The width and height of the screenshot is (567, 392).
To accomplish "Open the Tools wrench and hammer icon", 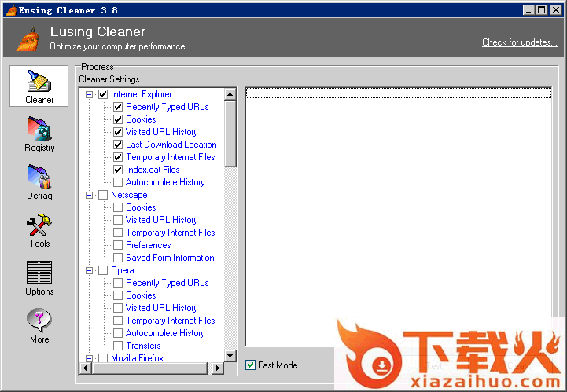I will [x=39, y=225].
